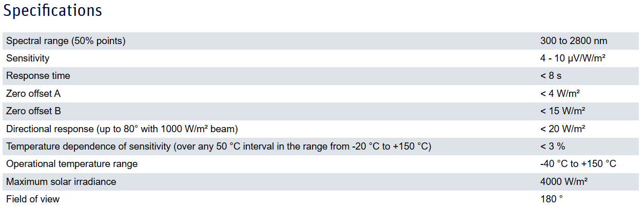Click the < 4 W/m² value

pyautogui.click(x=560, y=94)
